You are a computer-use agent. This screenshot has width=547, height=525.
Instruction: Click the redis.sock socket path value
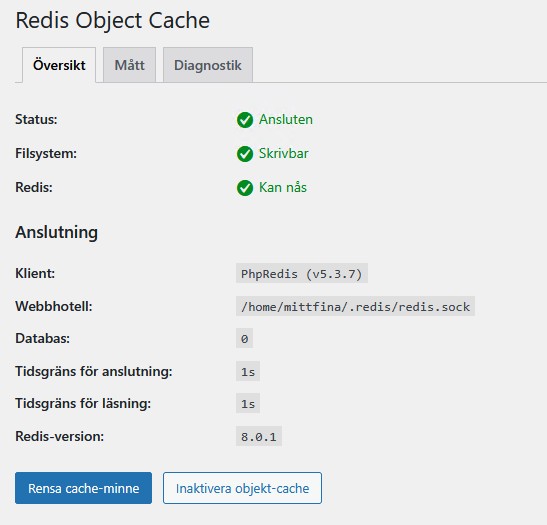point(355,306)
